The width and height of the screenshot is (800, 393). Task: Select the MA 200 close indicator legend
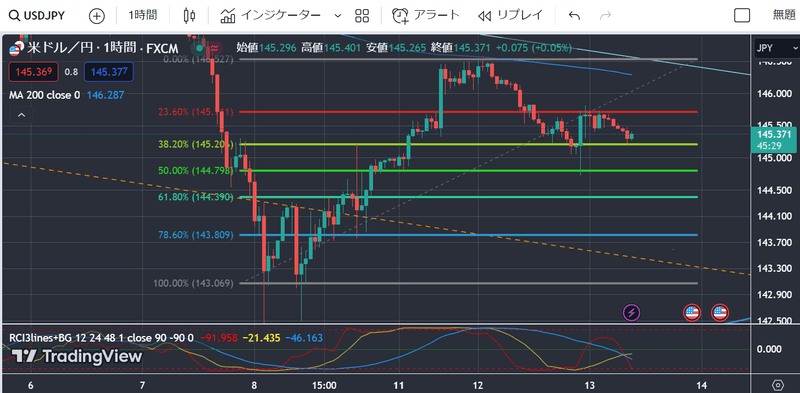(x=44, y=95)
